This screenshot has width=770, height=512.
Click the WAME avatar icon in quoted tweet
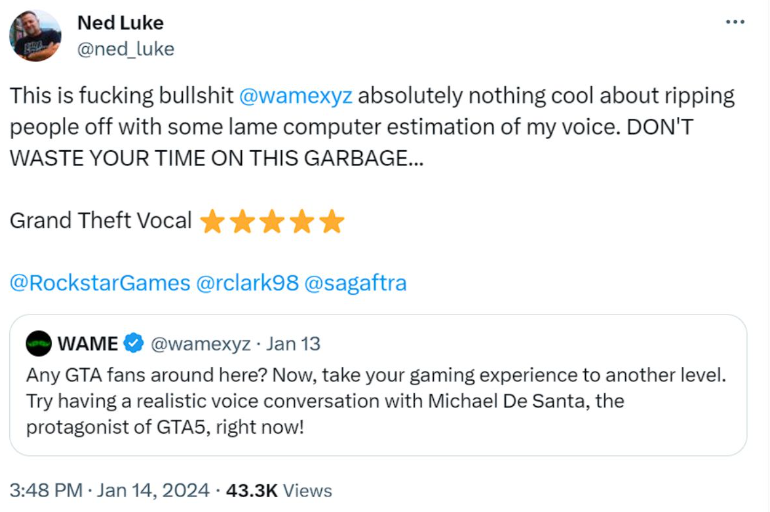(x=38, y=344)
